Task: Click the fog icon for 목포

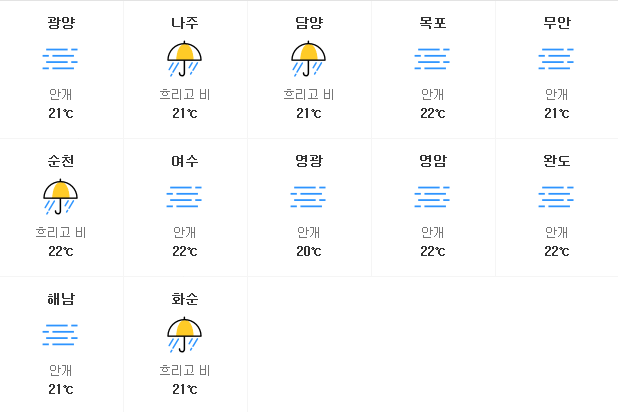Action: pyautogui.click(x=432, y=59)
